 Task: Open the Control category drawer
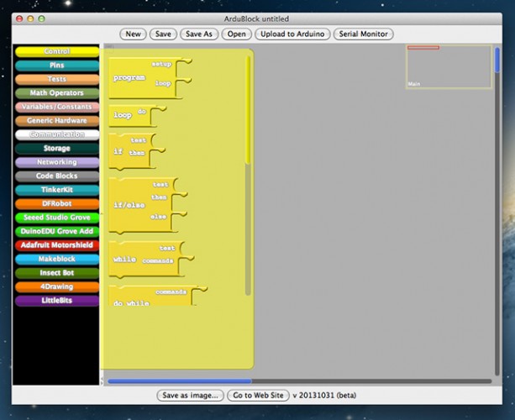tap(56, 52)
